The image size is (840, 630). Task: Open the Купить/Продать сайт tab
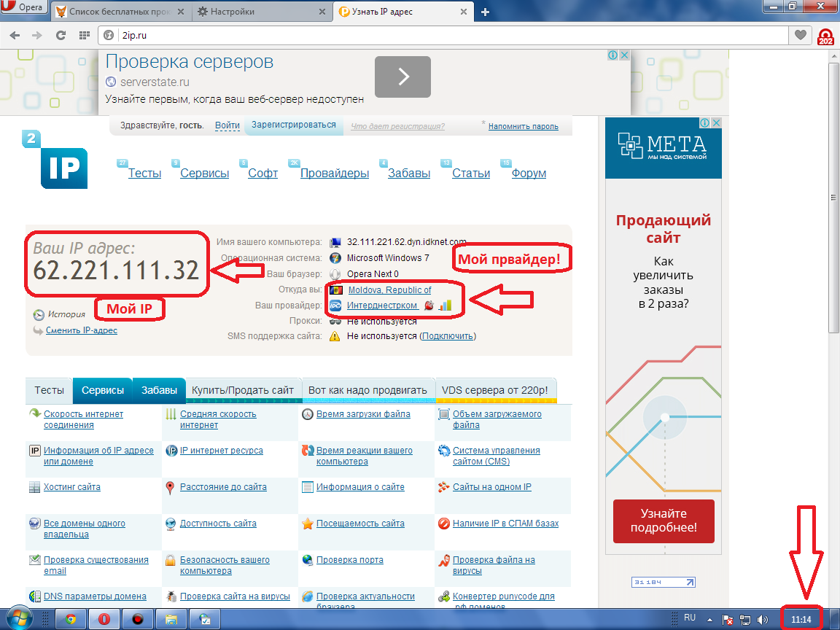click(244, 391)
